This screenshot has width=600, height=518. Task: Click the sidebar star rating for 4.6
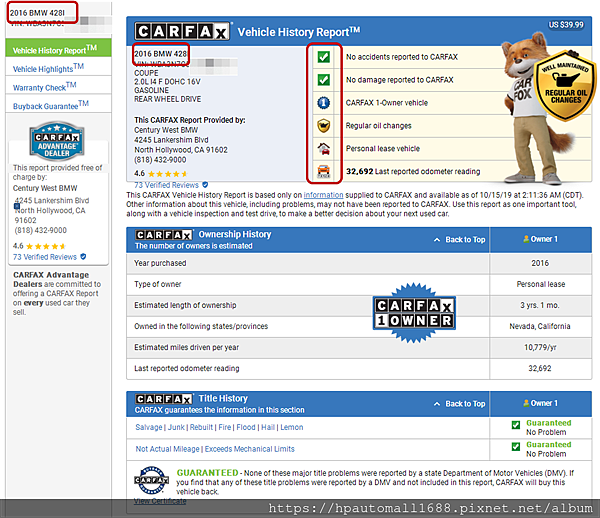46,246
